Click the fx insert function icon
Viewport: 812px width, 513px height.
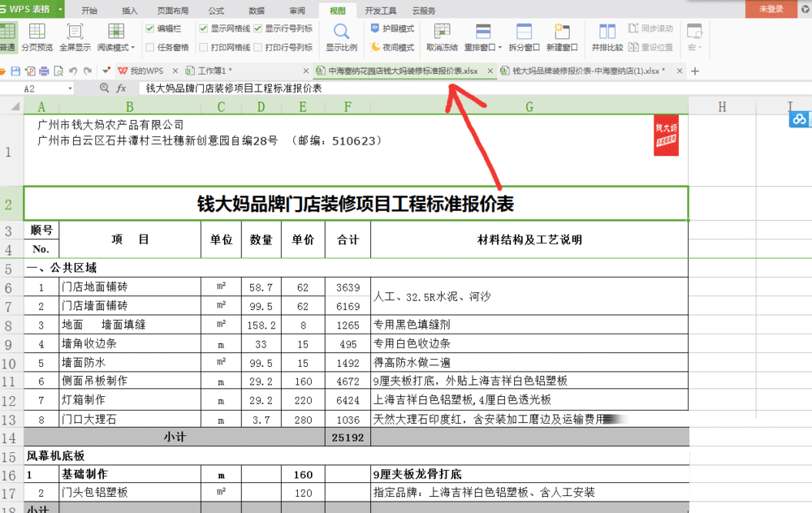[x=121, y=88]
